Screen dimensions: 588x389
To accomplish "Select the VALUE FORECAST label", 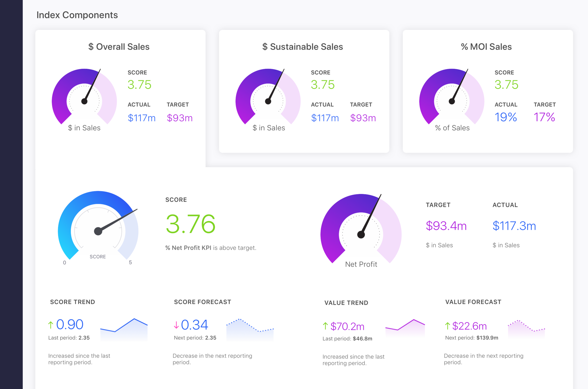I will click(x=473, y=302).
